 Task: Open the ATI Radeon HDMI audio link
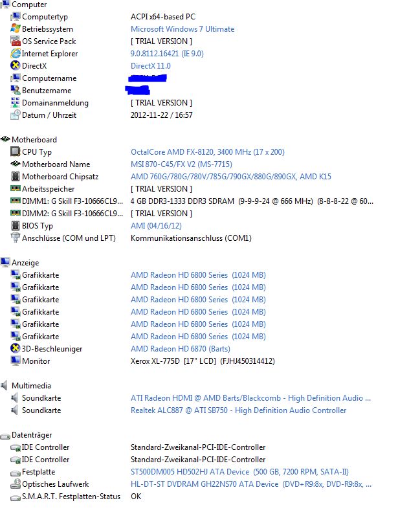pyautogui.click(x=250, y=398)
